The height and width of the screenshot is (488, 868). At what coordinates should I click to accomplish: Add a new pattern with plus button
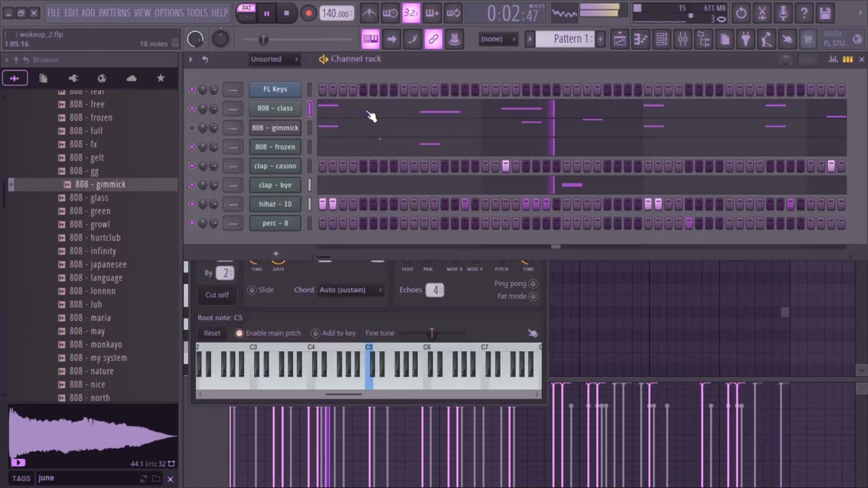pos(600,39)
